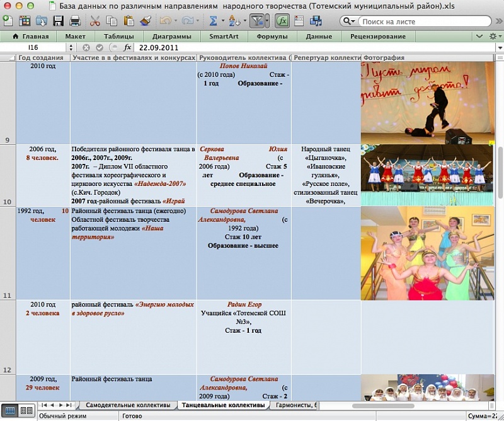
Task: Open the AutoSum functions dropdown arrow
Action: [x=223, y=21]
